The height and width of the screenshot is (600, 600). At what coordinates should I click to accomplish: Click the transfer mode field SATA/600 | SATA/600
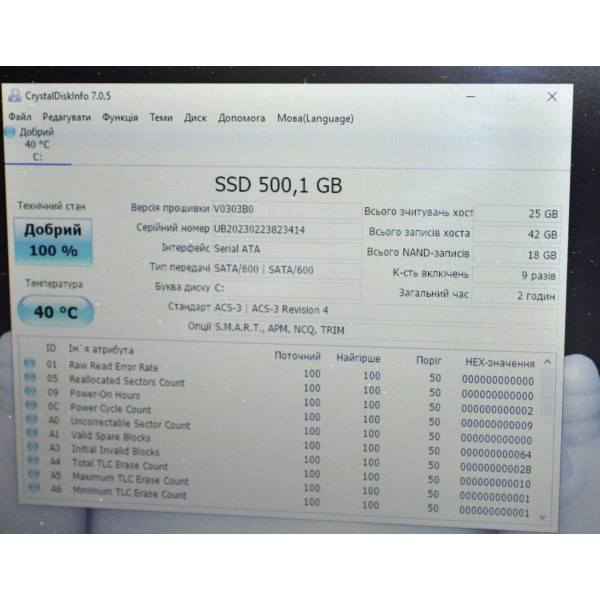pos(287,270)
